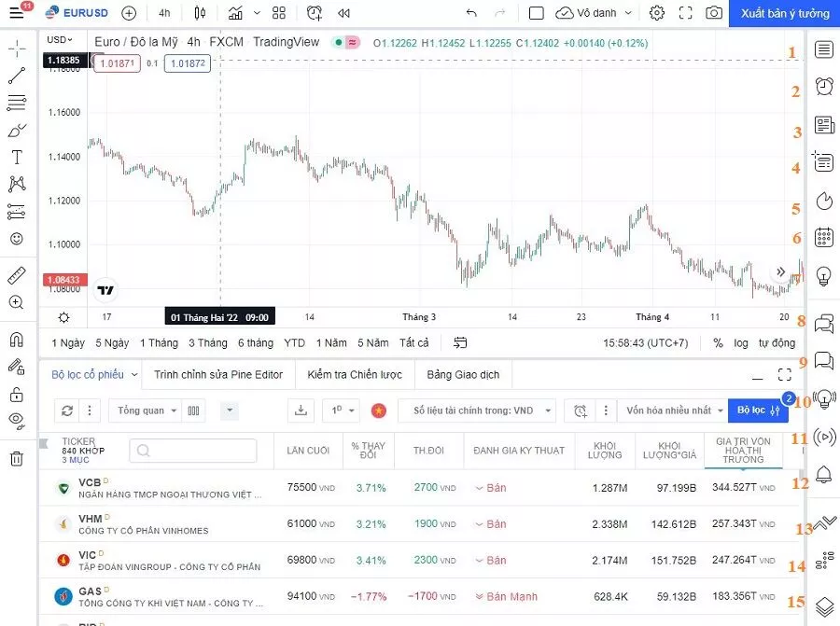Screen dimensions: 840x626
Task: Toggle magnet mode for drawings
Action: (x=17, y=340)
